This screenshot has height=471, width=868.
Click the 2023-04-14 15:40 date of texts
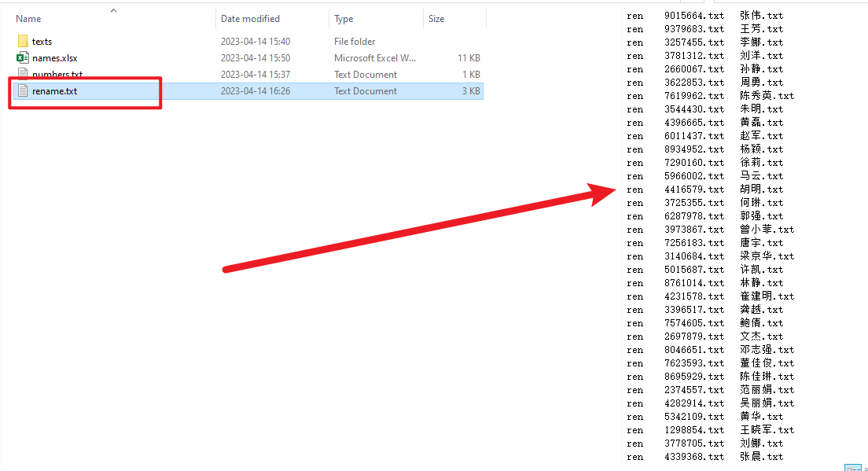tap(255, 42)
